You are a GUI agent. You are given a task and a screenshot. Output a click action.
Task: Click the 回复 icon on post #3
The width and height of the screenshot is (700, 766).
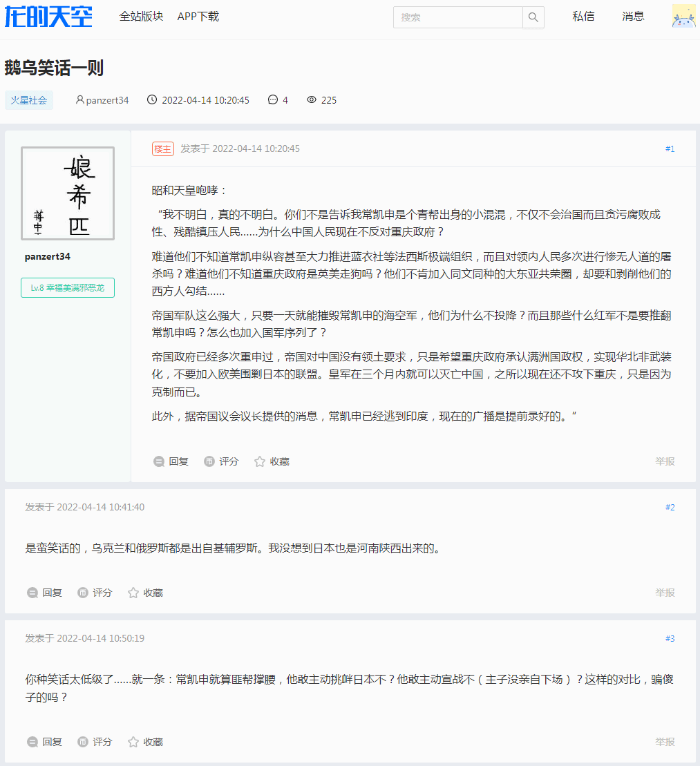tap(32, 742)
